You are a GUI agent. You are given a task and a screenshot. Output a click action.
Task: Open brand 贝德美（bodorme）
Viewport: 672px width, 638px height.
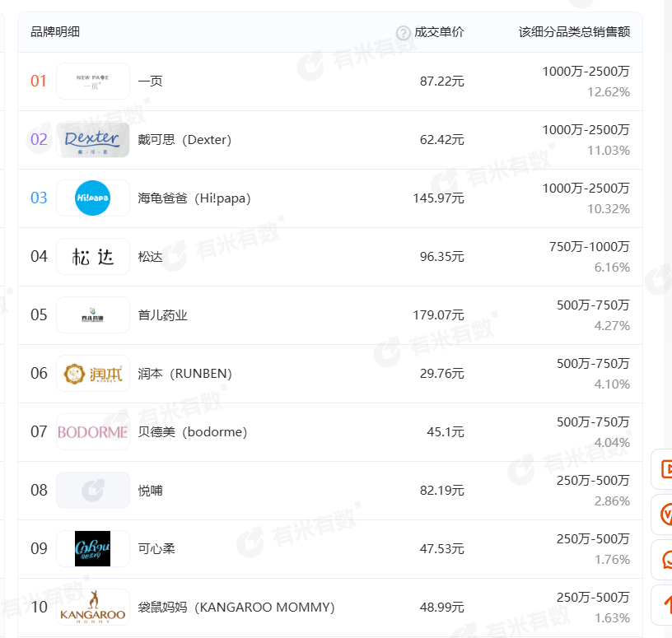(x=193, y=432)
